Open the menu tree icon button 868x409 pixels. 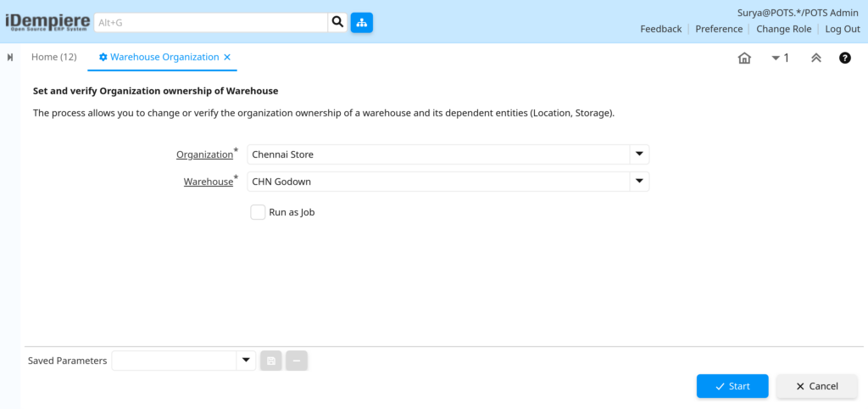click(x=361, y=23)
